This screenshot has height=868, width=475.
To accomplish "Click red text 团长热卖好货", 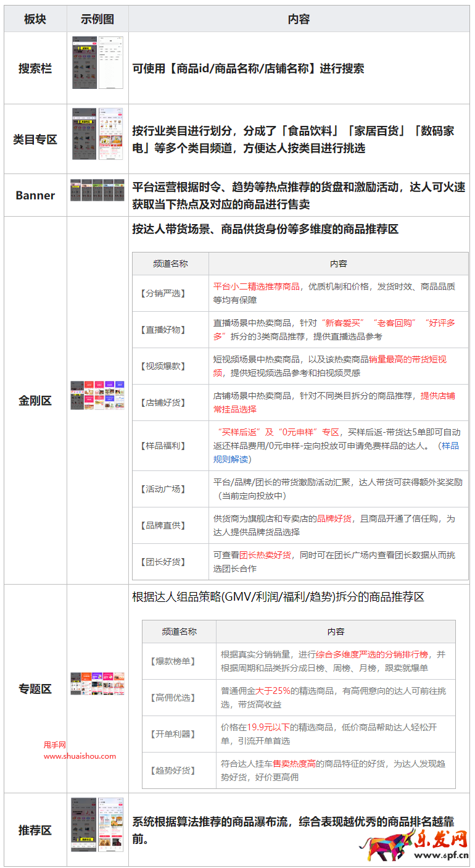I will click(265, 555).
